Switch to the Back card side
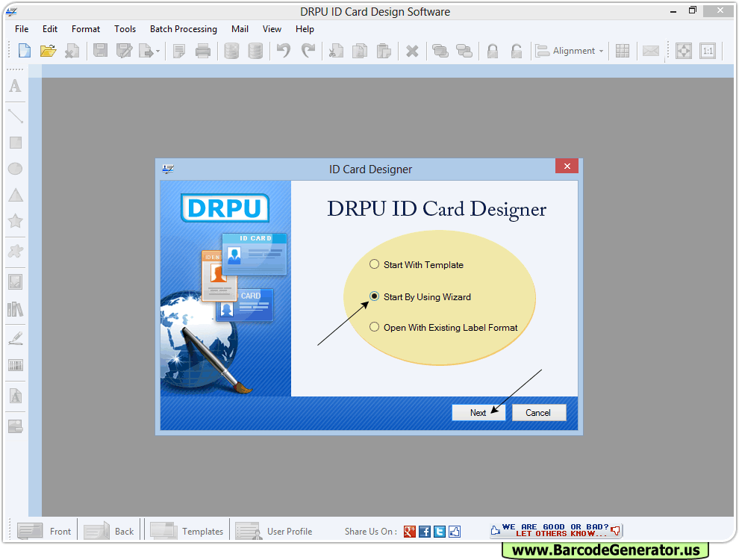The width and height of the screenshot is (739, 560). 109,531
